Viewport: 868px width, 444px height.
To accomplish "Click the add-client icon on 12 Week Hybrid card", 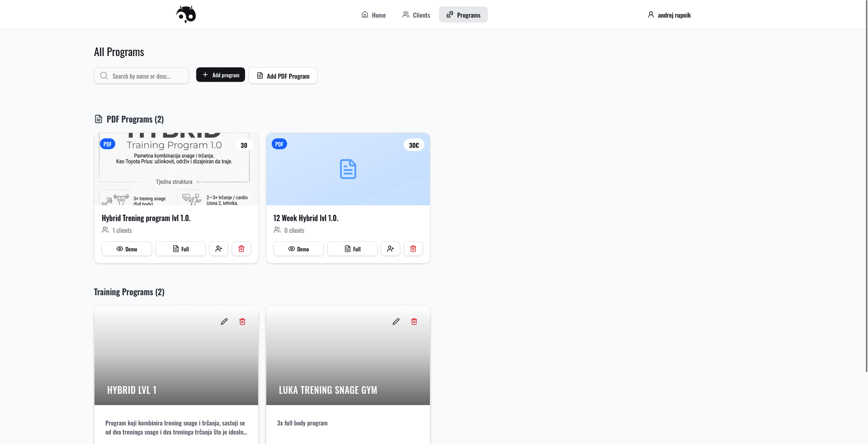I will click(x=391, y=249).
